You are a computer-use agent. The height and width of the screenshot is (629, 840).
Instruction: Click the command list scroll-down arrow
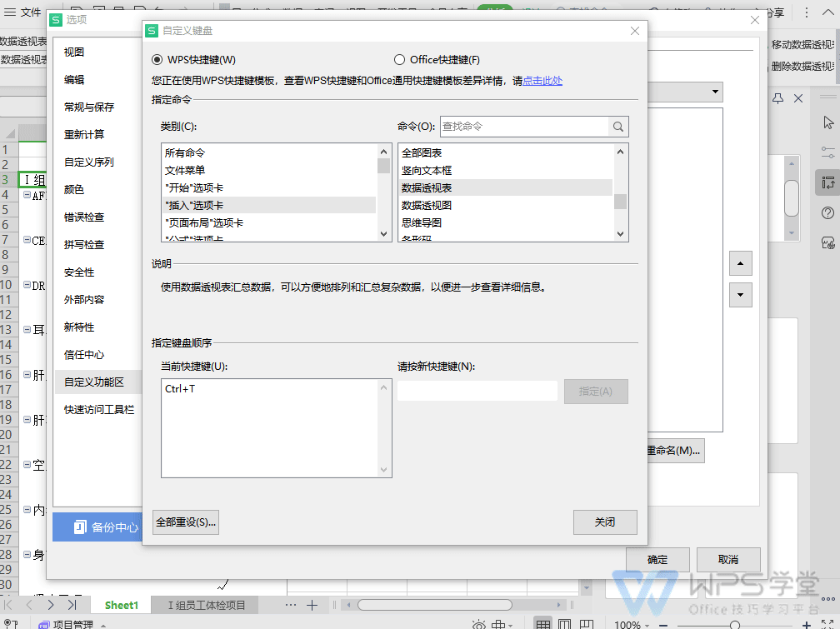pyautogui.click(x=620, y=233)
